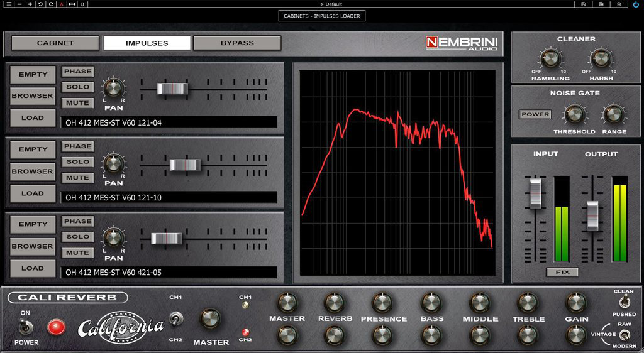
Task: Click LOAD on the 421-05 impulse slot
Action: pyautogui.click(x=33, y=268)
